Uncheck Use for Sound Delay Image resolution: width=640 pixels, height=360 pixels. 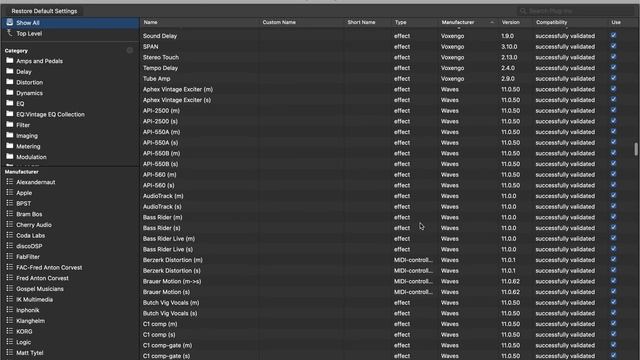613,36
